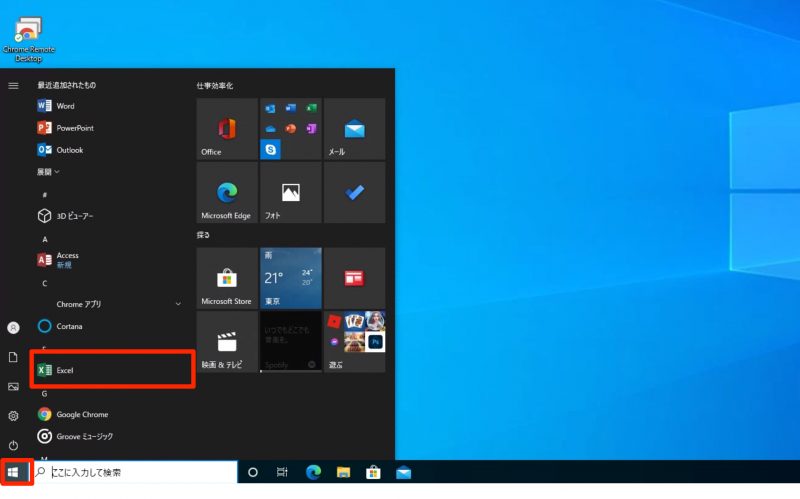Open the メール tile
The height and width of the screenshot is (499, 800).
tap(355, 129)
